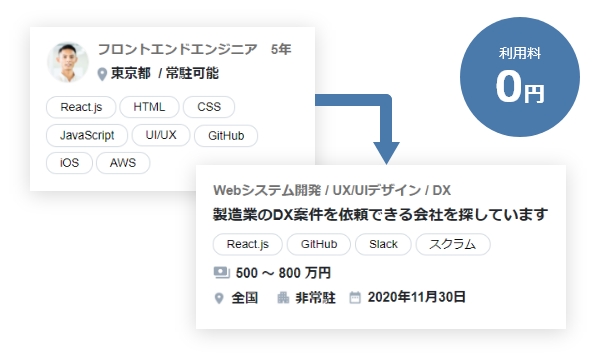Screen dimensions: 596x362
Task: Select the CSS skill tag
Action: 209,107
